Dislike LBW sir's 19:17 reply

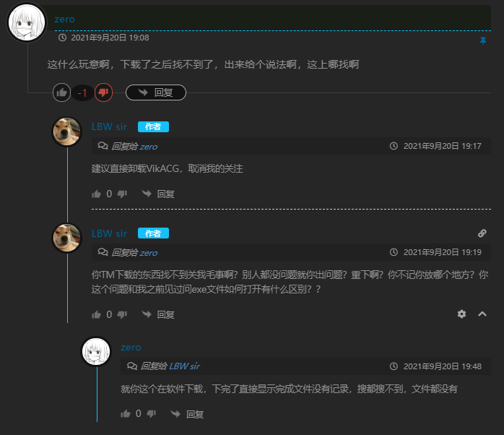pyautogui.click(x=122, y=194)
